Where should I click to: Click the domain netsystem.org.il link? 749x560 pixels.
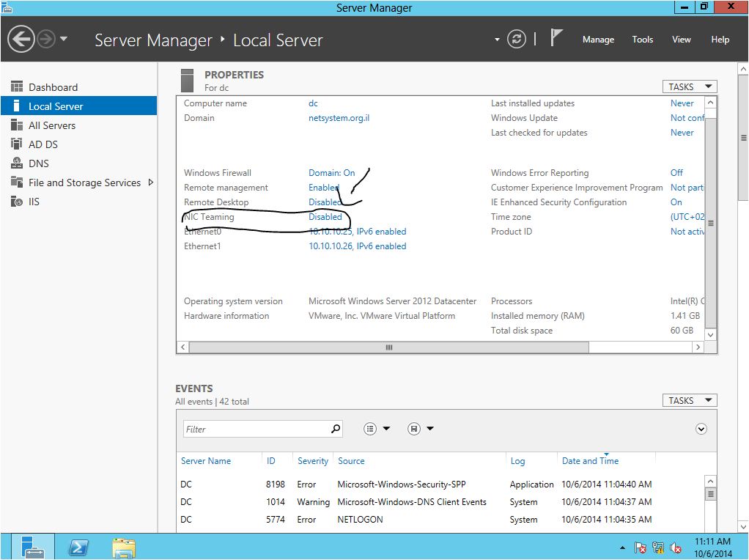(x=339, y=118)
